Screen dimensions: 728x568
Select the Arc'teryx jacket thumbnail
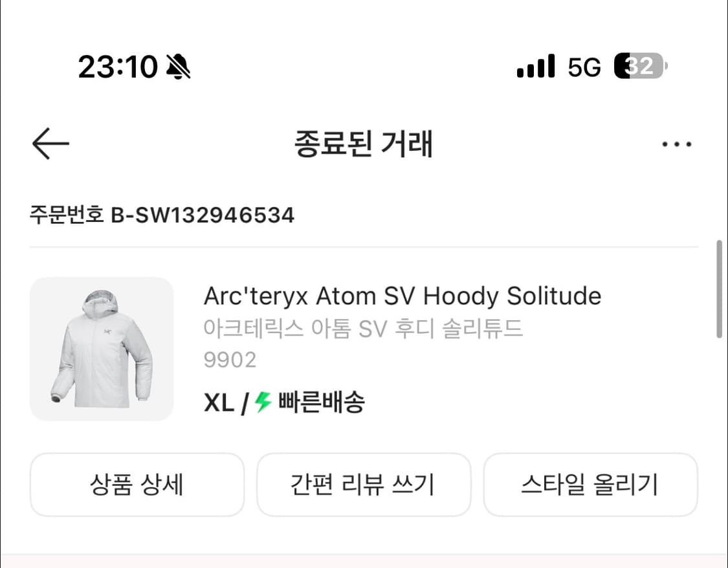click(x=102, y=349)
